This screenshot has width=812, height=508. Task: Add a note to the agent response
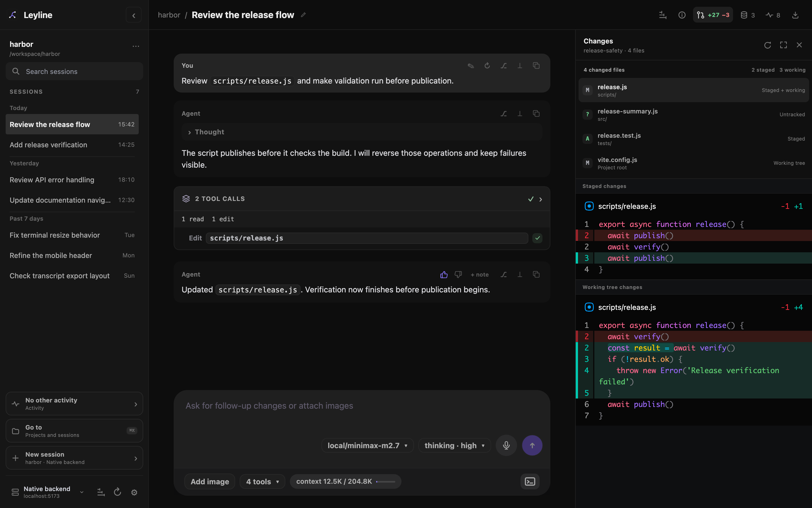click(x=480, y=275)
